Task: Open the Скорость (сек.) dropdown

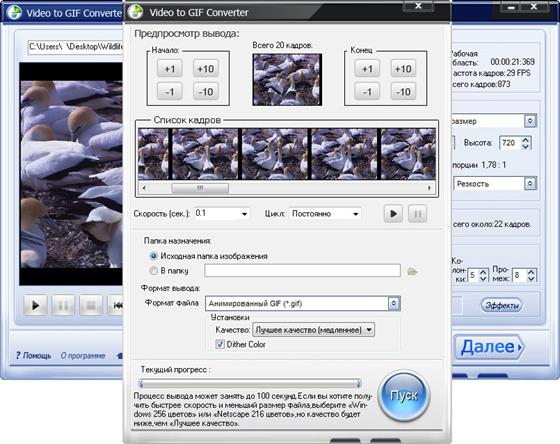Action: pos(222,214)
